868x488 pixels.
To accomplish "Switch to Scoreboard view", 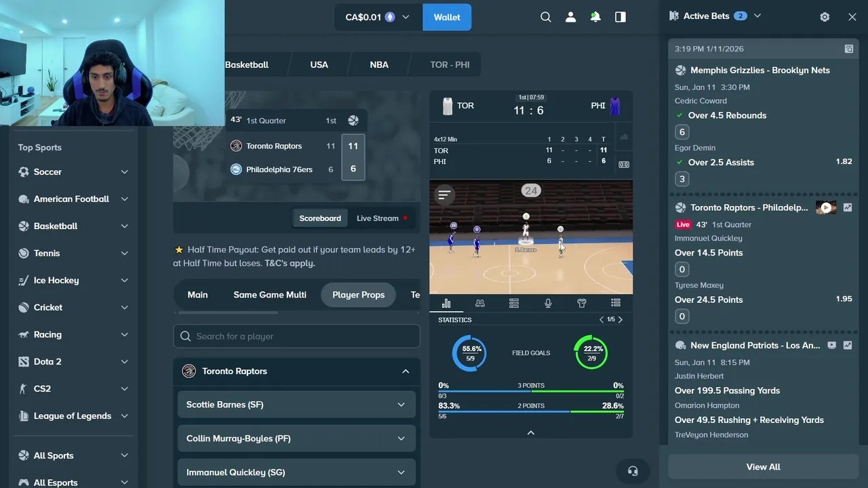I will pos(320,218).
